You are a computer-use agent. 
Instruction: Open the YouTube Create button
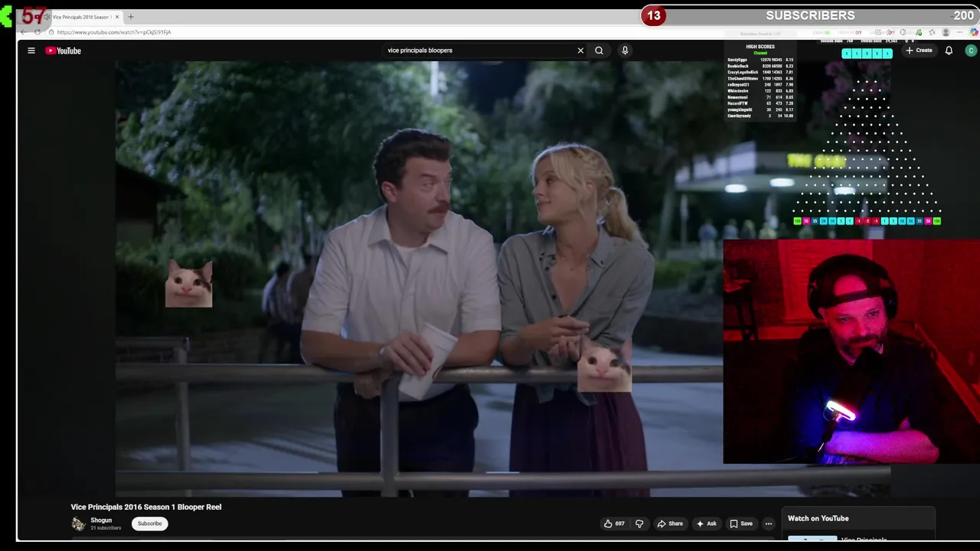[x=919, y=51]
